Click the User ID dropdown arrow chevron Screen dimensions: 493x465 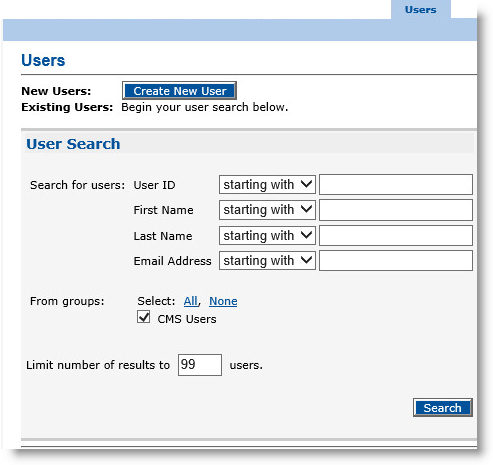306,184
